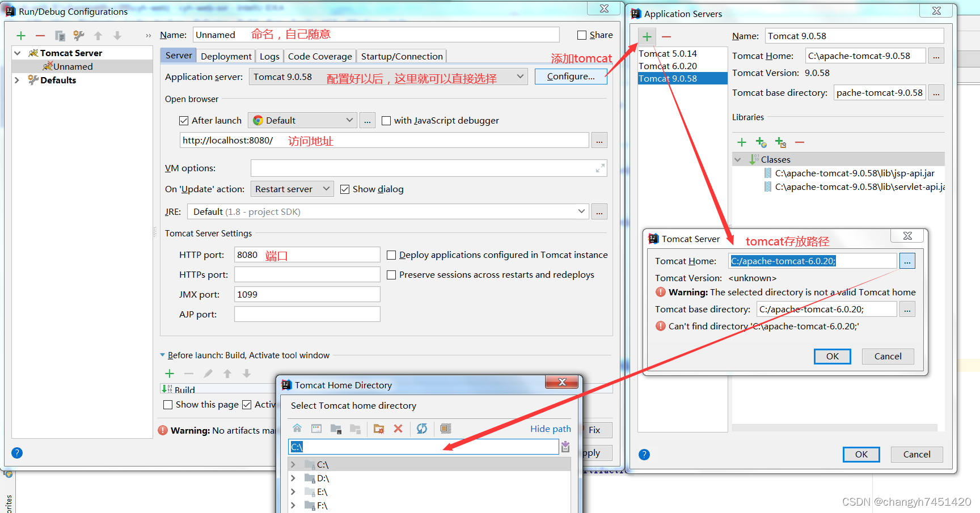Enable with JavaScript debugger checkbox

coord(386,121)
